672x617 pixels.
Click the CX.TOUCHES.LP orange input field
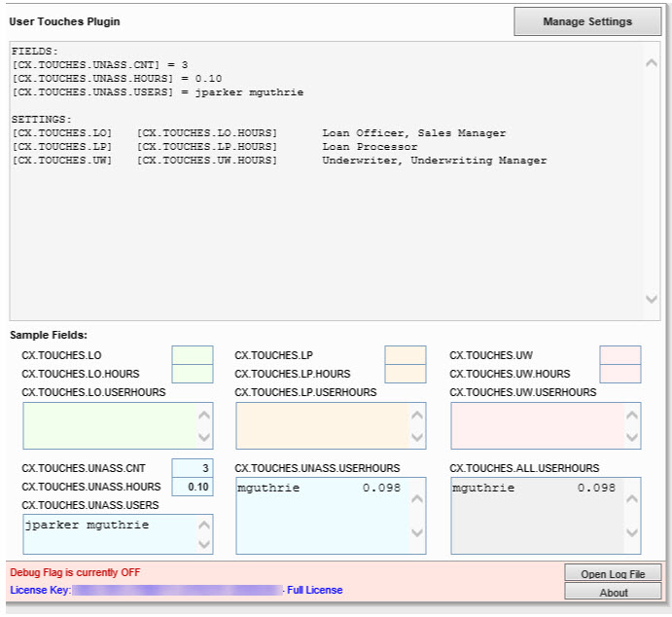pos(405,355)
